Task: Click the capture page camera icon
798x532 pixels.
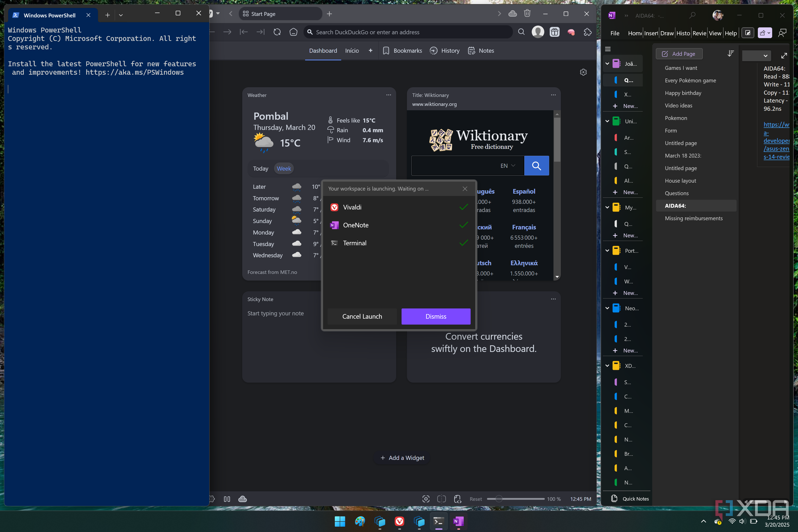Action: 426,499
